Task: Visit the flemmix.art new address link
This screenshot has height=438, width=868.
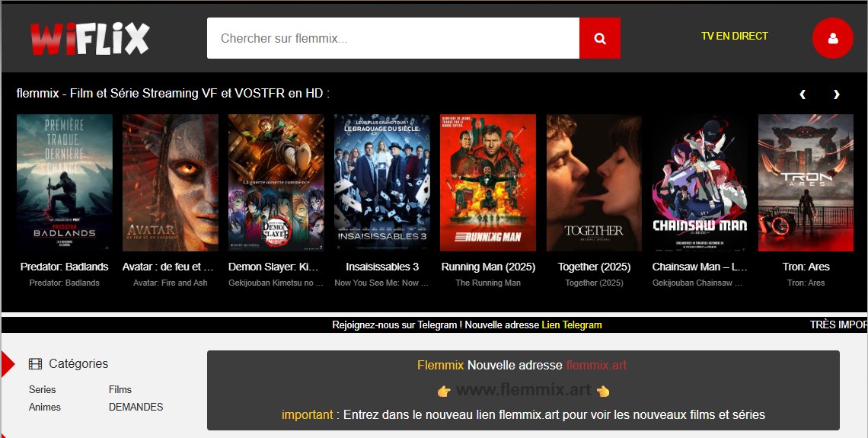Action: coord(596,365)
